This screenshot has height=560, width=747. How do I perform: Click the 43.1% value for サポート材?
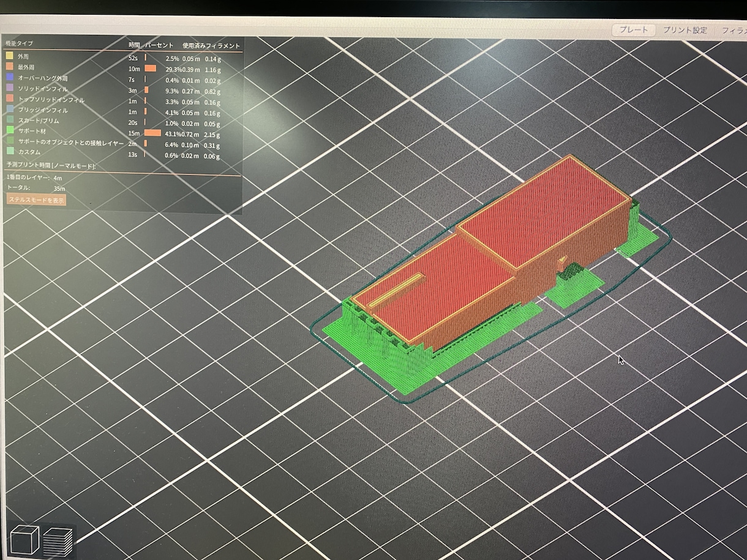[x=173, y=133]
